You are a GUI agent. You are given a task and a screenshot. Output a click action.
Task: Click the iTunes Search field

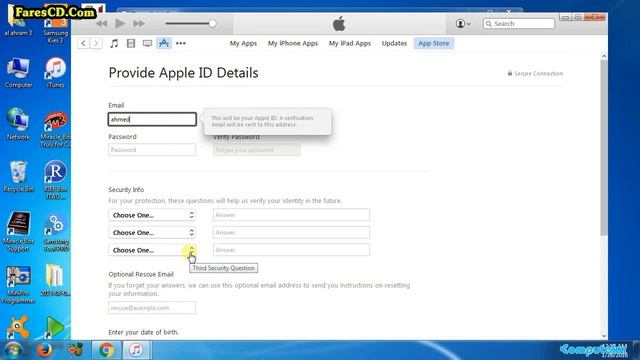(x=519, y=24)
